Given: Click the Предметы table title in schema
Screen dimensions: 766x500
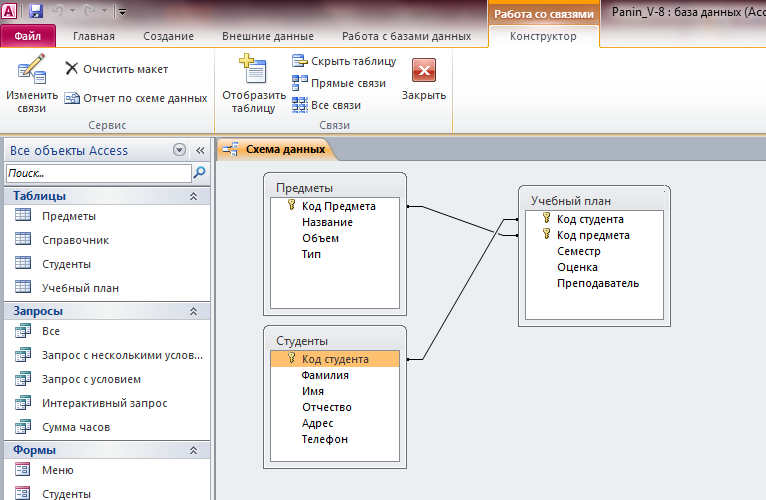Looking at the screenshot, I should click(x=304, y=188).
